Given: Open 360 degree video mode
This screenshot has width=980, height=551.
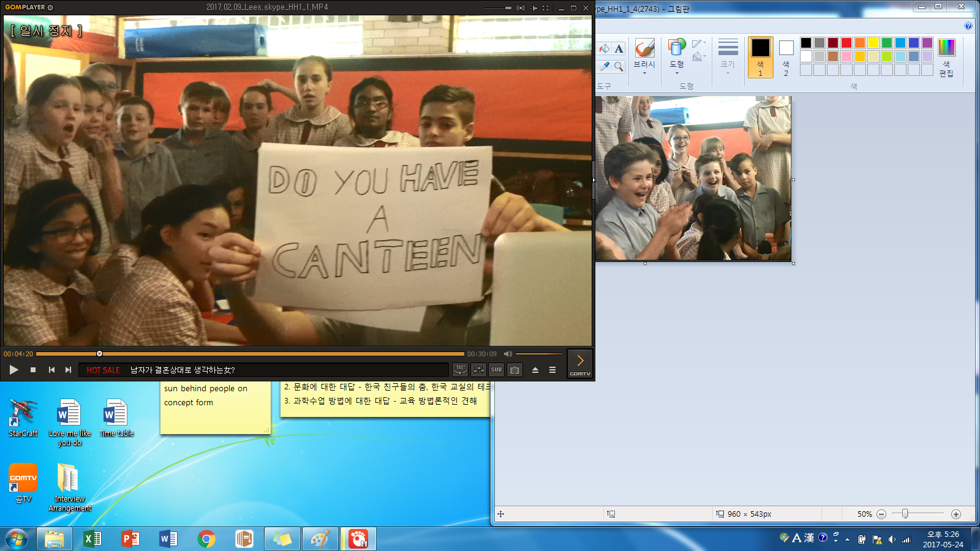Looking at the screenshot, I should coord(460,370).
